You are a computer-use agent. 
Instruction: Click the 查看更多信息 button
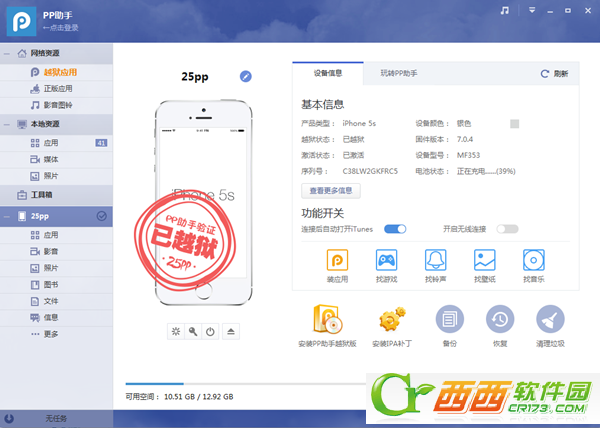pos(331,191)
